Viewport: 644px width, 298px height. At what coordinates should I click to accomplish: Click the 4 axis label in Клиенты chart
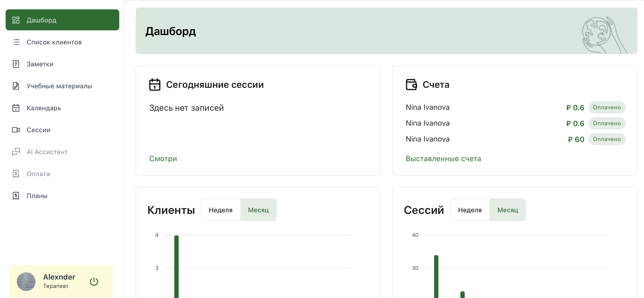point(157,235)
